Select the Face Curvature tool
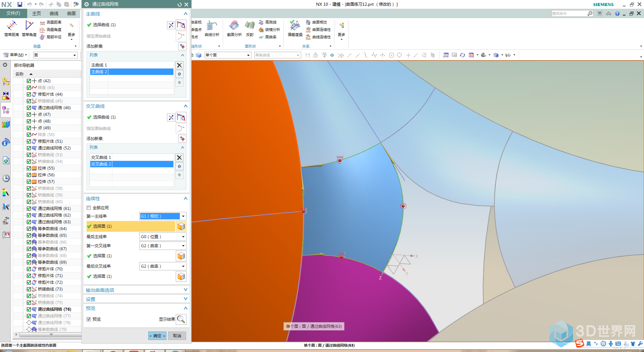 coord(268,37)
